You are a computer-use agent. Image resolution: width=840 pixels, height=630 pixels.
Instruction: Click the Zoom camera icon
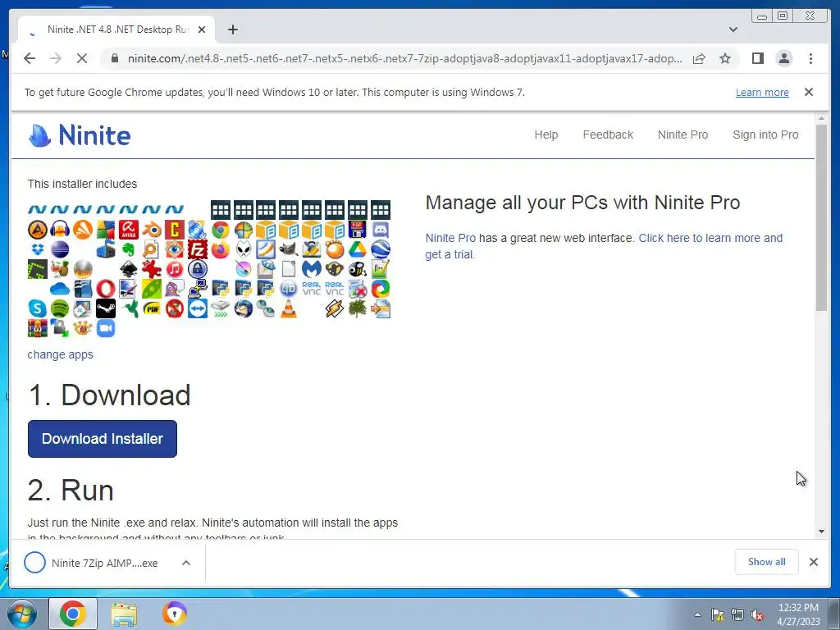(106, 328)
